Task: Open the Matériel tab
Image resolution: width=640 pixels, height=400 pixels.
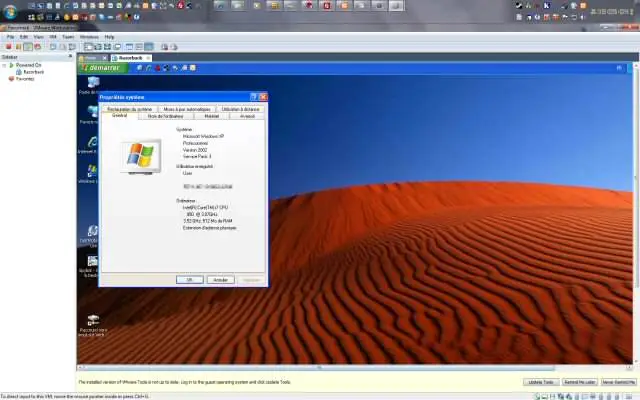Action: click(211, 116)
